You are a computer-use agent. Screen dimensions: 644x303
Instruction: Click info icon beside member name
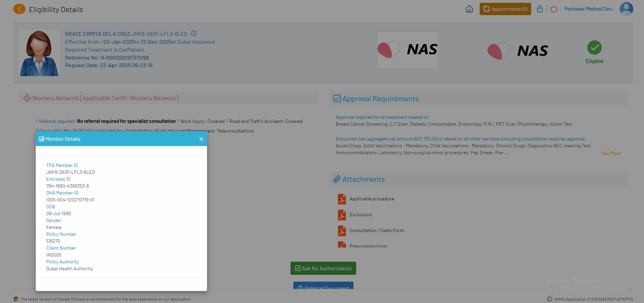[194, 33]
